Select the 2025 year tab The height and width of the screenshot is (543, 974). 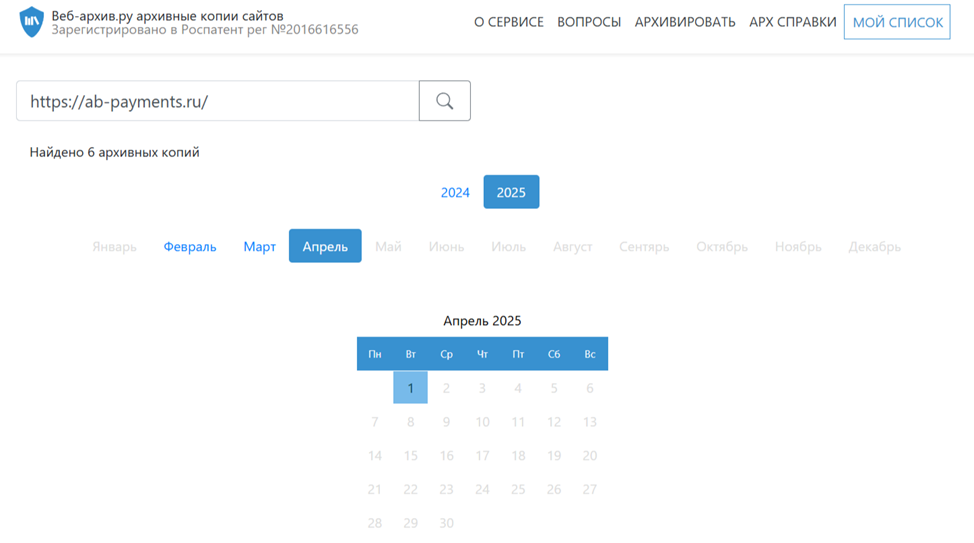(511, 192)
